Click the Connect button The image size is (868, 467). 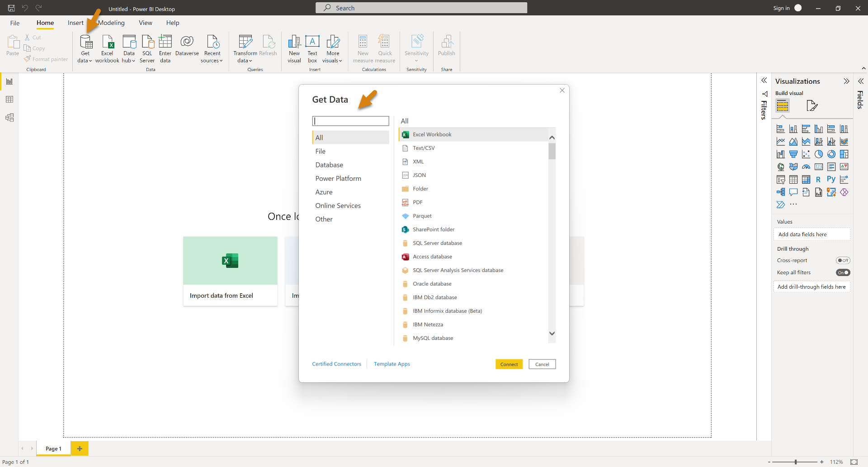tap(509, 364)
